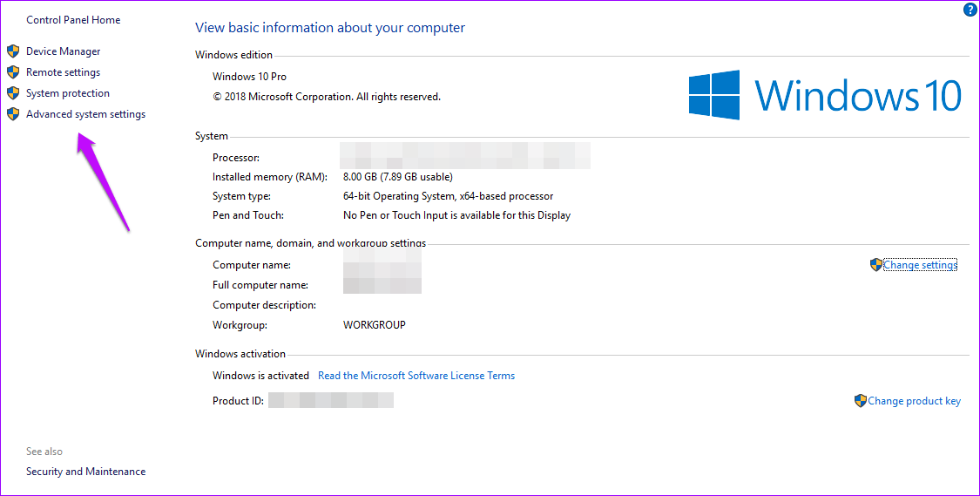Click the shield icon beside Remote settings
Viewport: 980px width, 496px height.
tap(13, 72)
